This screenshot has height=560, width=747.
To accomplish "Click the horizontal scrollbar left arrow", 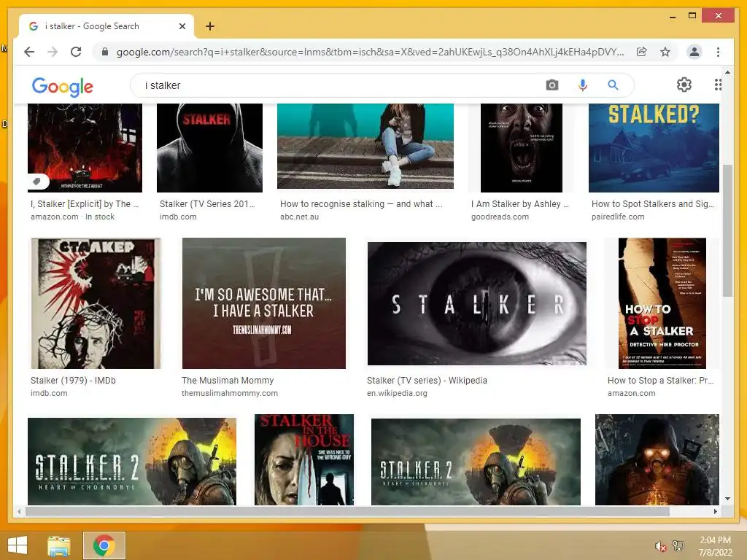I will click(x=19, y=511).
